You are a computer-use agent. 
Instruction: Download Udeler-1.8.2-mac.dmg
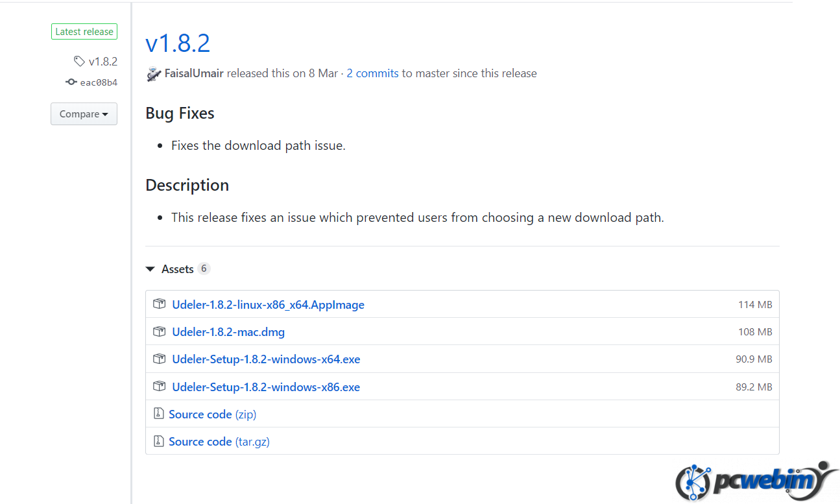[x=228, y=331]
